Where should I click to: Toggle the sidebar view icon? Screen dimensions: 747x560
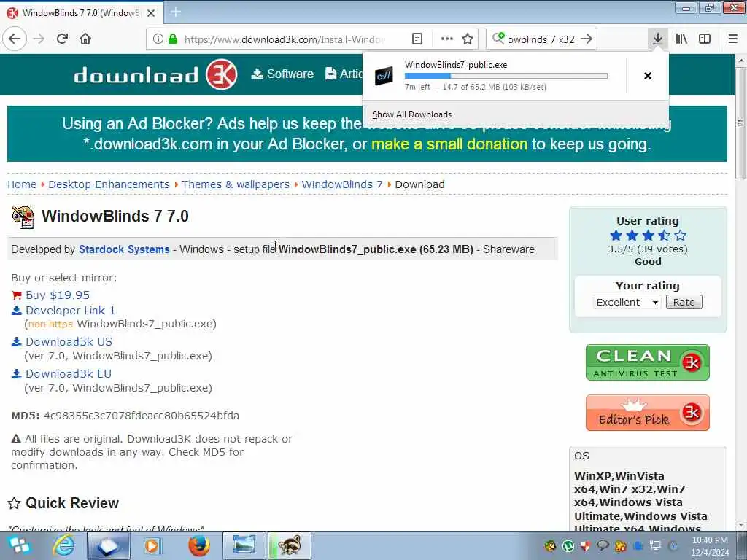705,39
